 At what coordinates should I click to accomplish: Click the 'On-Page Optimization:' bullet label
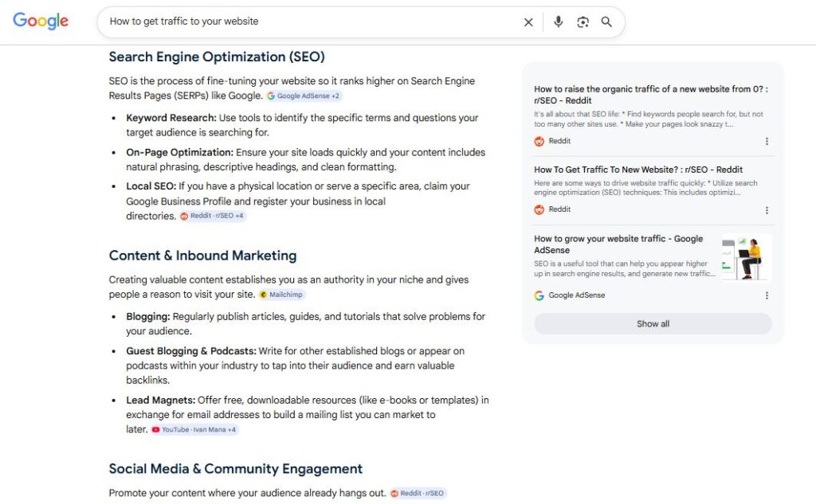(x=179, y=152)
